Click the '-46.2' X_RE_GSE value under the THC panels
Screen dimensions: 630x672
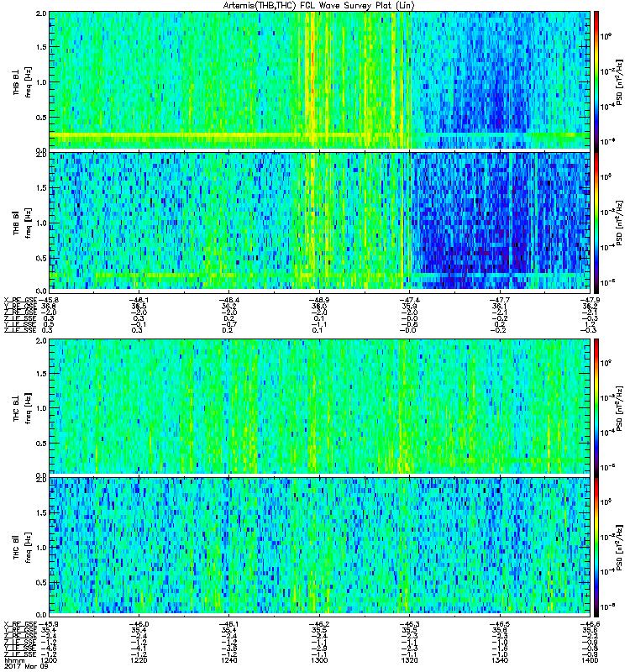pyautogui.click(x=319, y=624)
